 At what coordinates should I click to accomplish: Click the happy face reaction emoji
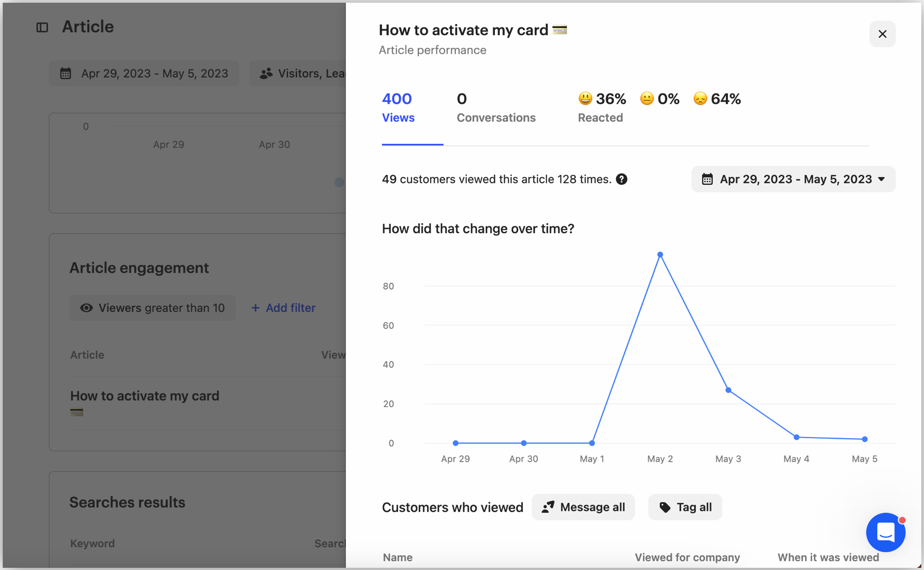tap(585, 98)
